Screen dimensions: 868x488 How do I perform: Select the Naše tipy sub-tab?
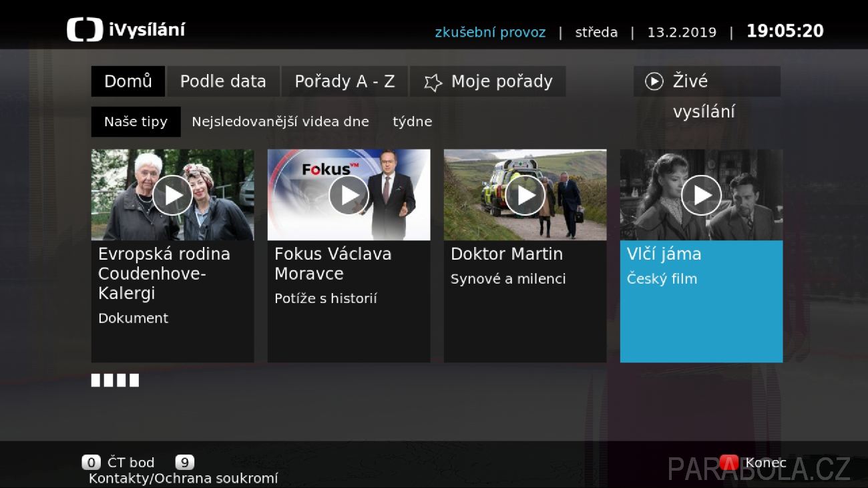click(136, 121)
